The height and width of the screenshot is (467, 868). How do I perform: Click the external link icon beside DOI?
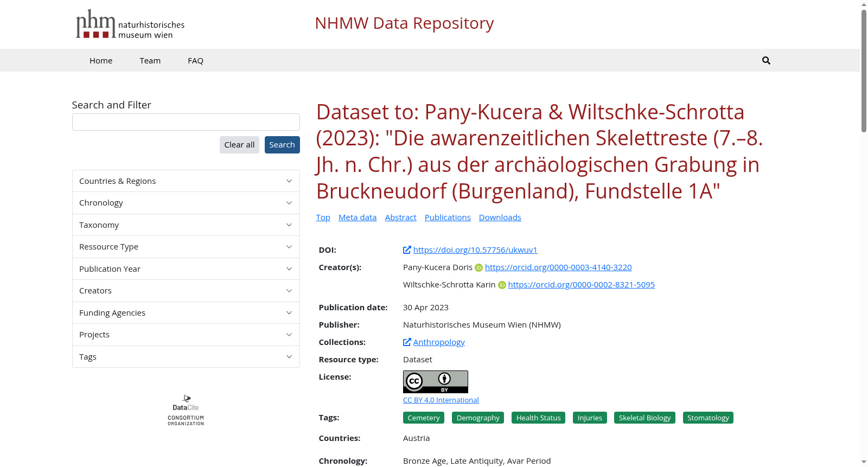(x=407, y=250)
